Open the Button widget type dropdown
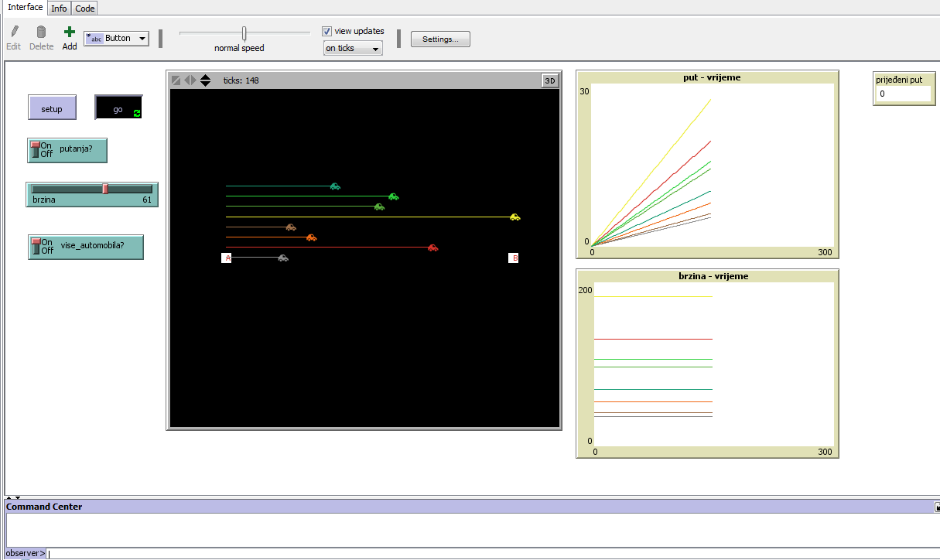 (116, 39)
